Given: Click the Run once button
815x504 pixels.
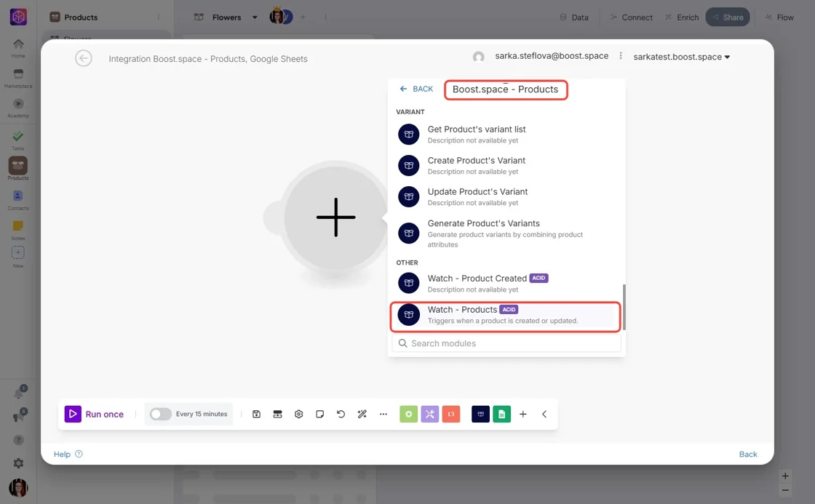Looking at the screenshot, I should tap(94, 414).
